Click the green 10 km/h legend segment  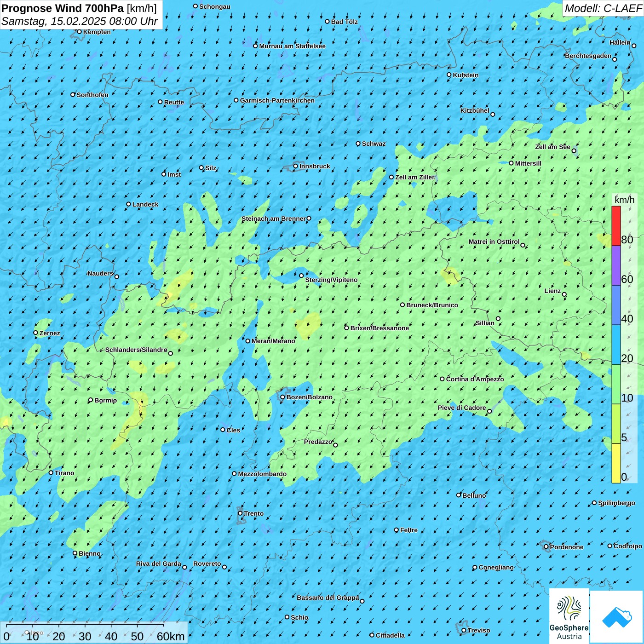coord(616,384)
